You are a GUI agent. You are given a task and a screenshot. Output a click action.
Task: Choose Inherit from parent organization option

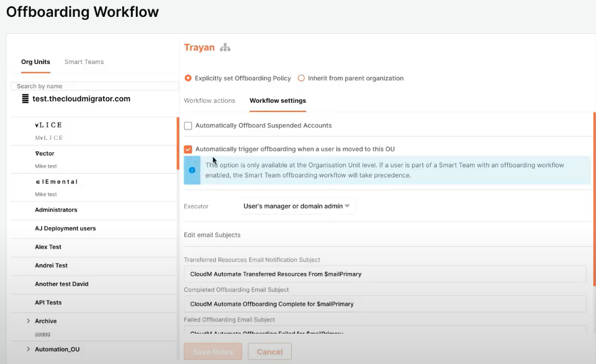pos(301,78)
